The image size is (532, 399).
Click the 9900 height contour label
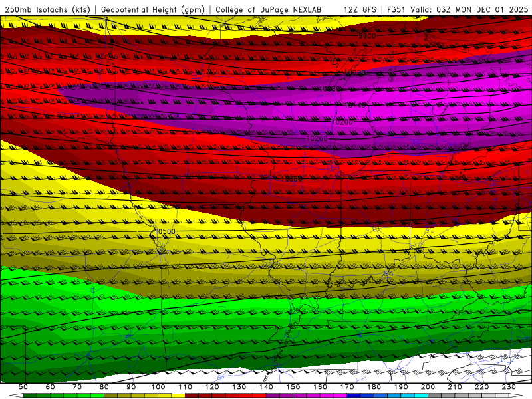(367, 36)
